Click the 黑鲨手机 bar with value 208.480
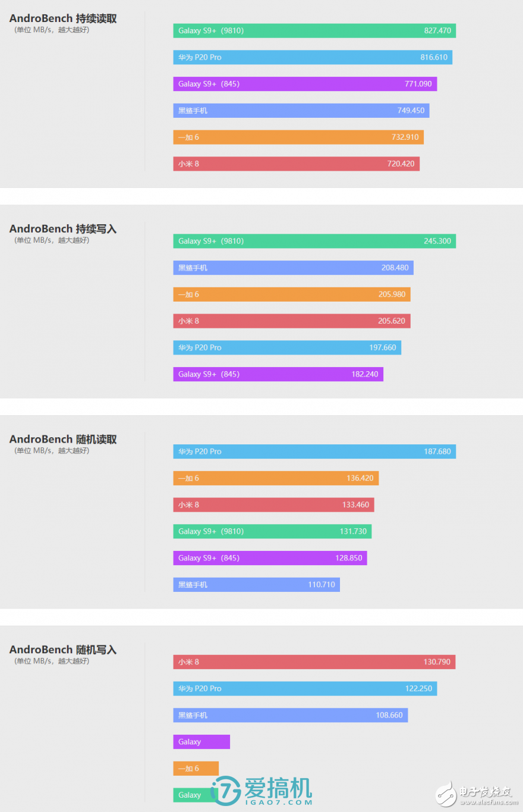 (x=293, y=268)
